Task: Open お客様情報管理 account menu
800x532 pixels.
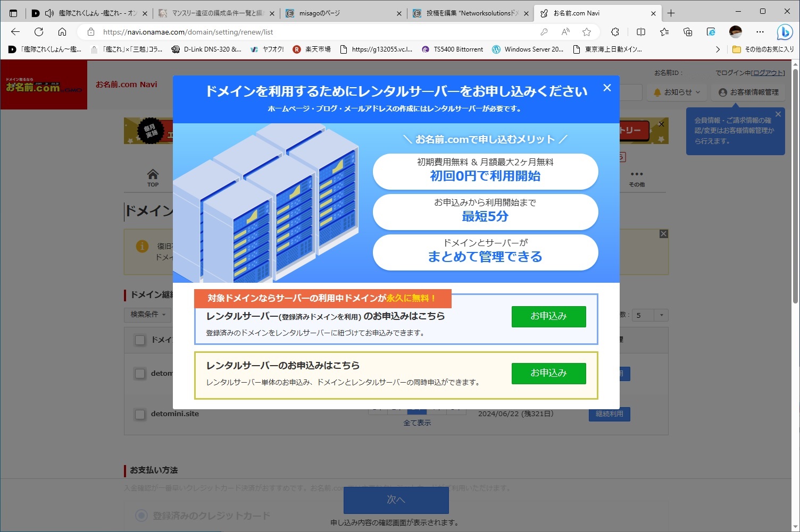Action: [x=748, y=92]
